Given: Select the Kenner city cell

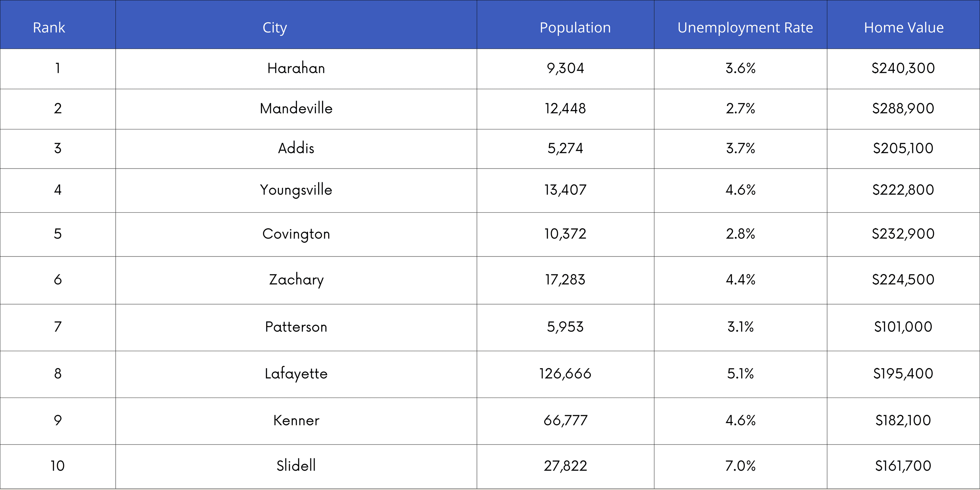Looking at the screenshot, I should point(296,420).
